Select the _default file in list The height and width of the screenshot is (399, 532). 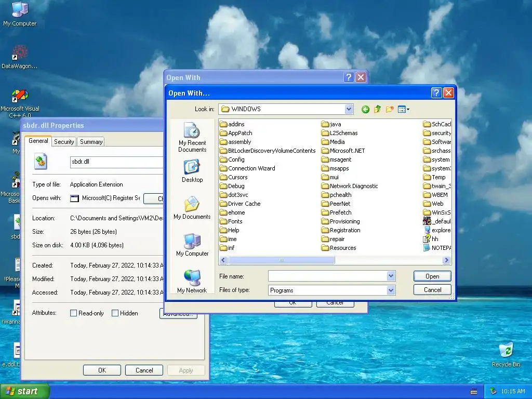[x=437, y=221]
